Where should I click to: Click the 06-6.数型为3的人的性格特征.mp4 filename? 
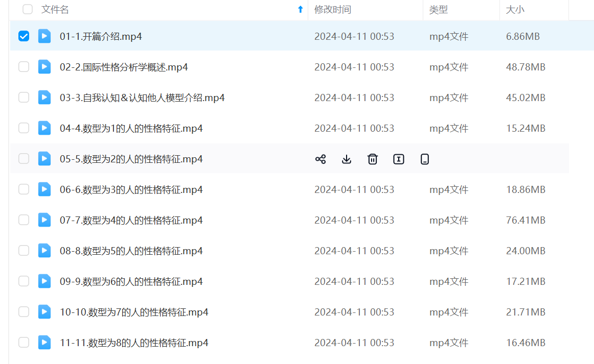click(x=131, y=190)
